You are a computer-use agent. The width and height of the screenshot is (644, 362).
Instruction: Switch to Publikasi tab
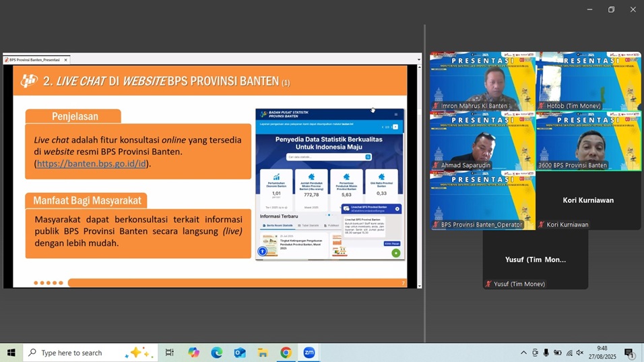(331, 226)
